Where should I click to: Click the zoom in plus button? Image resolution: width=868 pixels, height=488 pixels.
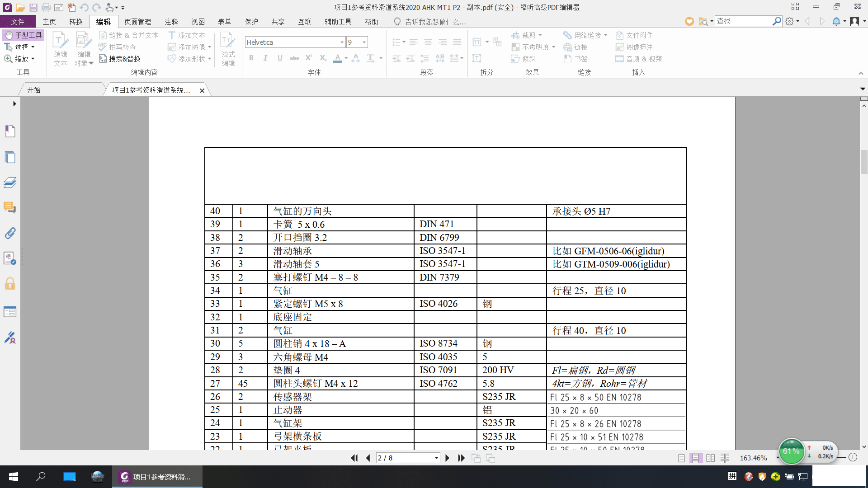click(x=853, y=457)
